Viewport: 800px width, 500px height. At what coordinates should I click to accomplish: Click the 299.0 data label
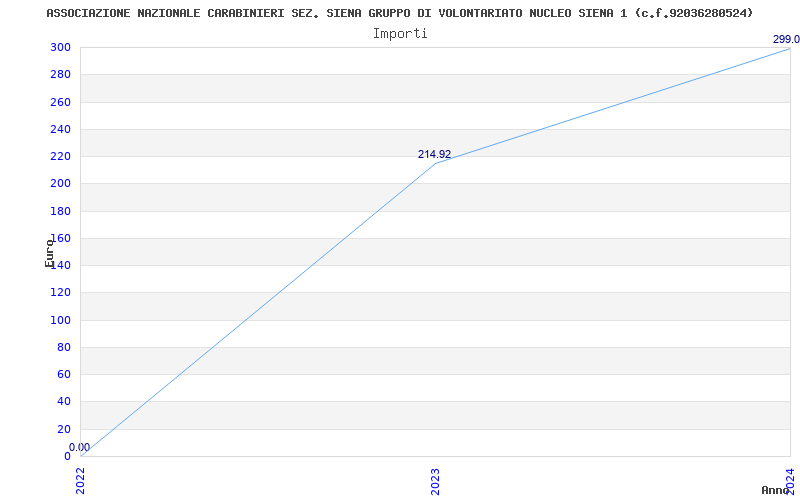pyautogui.click(x=786, y=40)
